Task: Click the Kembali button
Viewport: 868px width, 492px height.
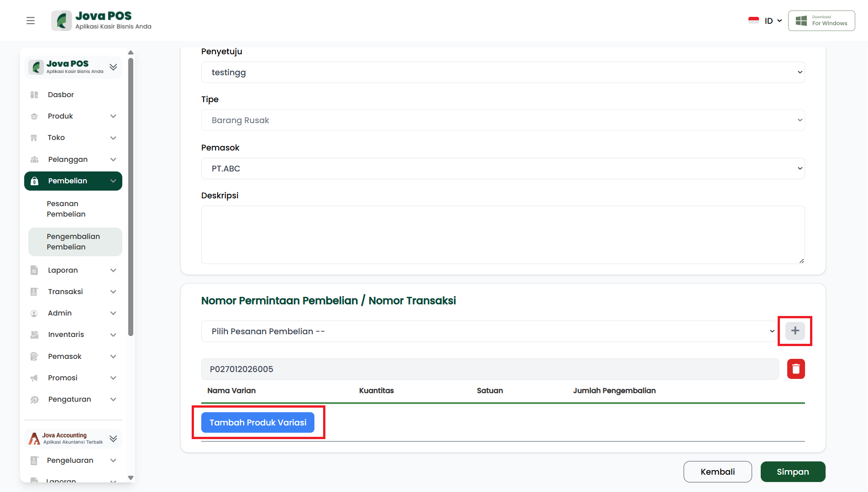Action: [717, 472]
